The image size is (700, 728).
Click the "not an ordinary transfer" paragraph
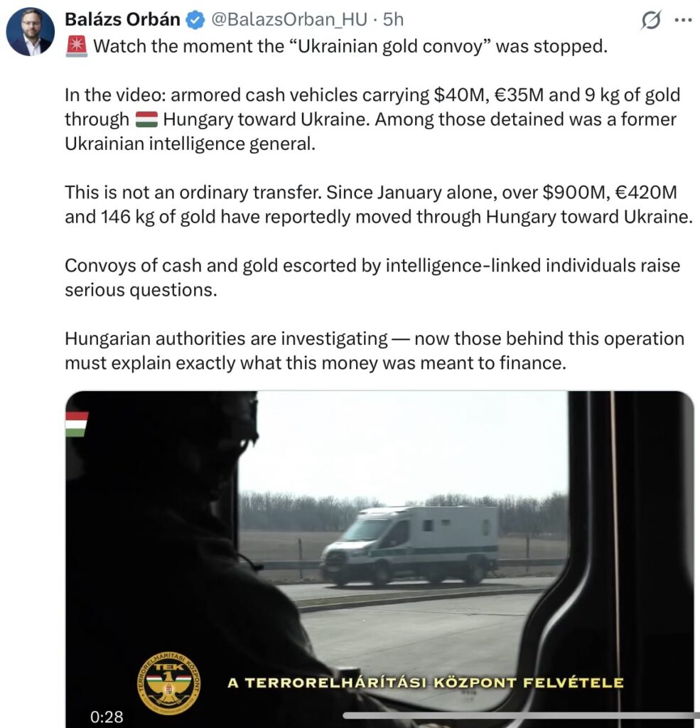[x=379, y=205]
